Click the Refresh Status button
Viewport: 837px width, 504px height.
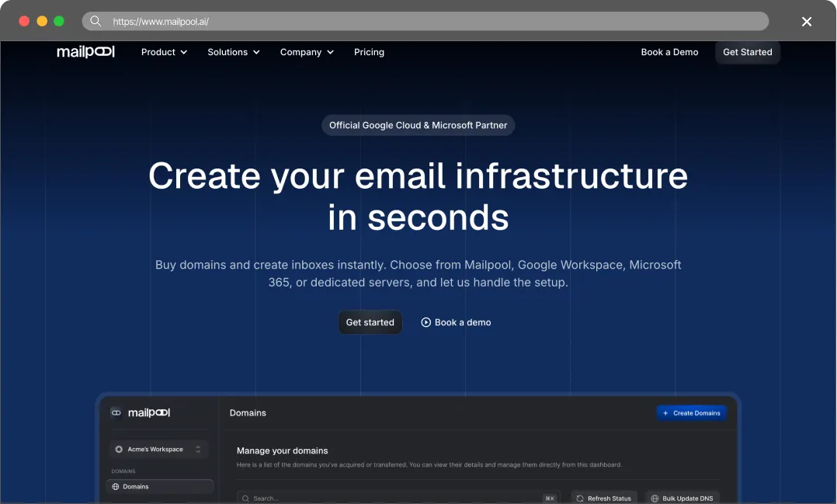(604, 498)
